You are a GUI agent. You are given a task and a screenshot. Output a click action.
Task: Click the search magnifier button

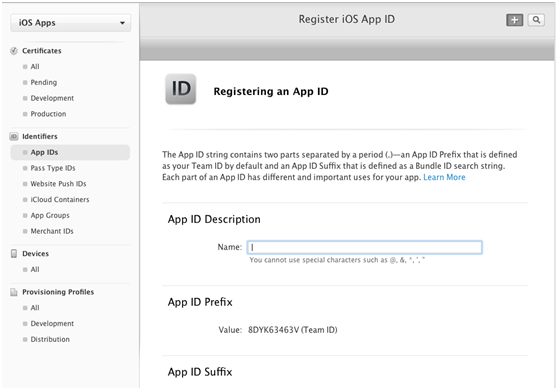tap(536, 20)
